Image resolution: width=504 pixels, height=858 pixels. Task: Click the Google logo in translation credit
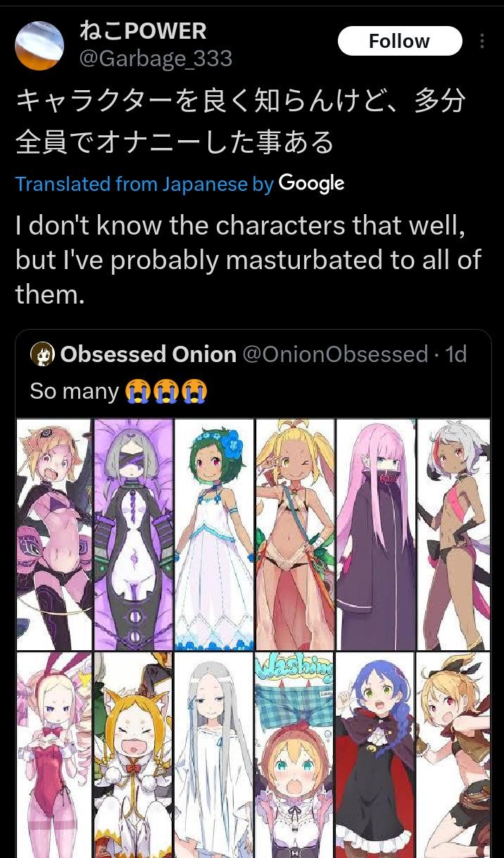[311, 184]
